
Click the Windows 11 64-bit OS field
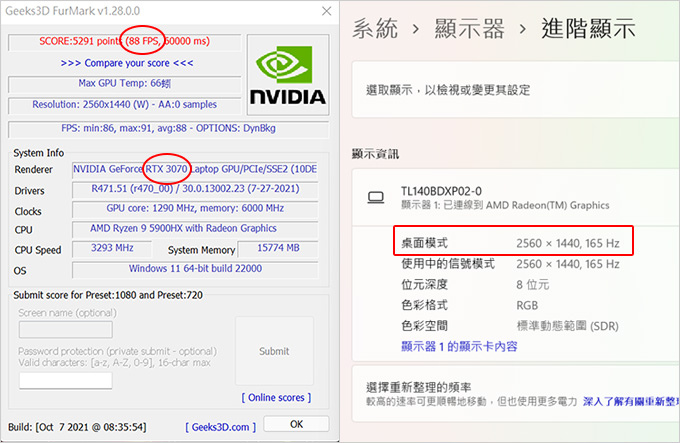pos(195,269)
